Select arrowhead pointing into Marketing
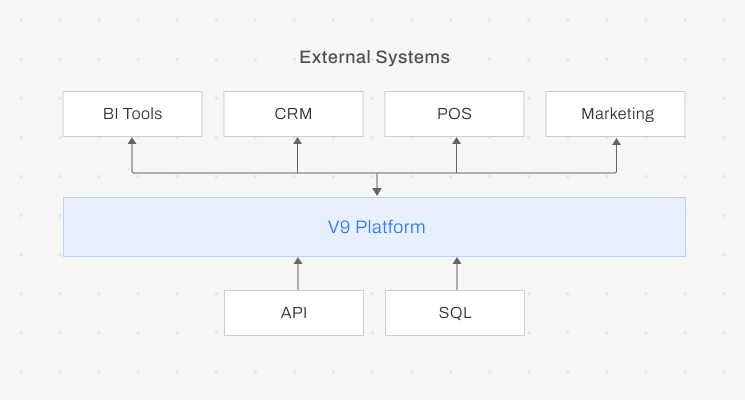 click(616, 142)
